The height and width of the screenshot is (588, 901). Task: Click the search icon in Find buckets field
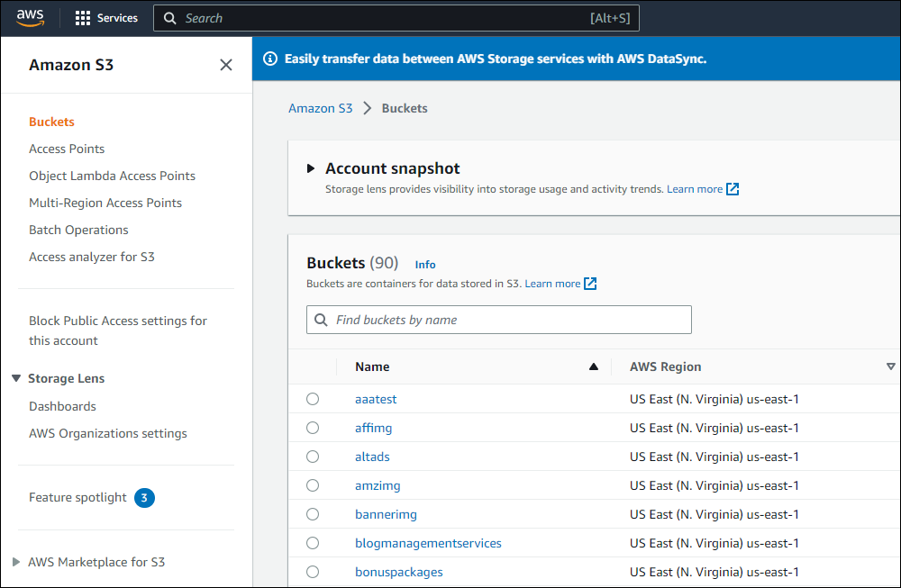322,320
